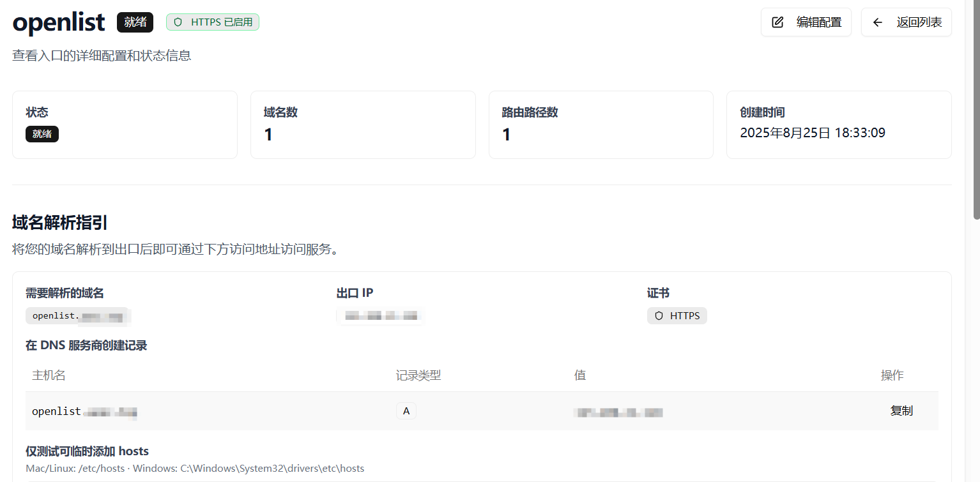Click the A record type badge
The width and height of the screenshot is (980, 482).
click(406, 411)
